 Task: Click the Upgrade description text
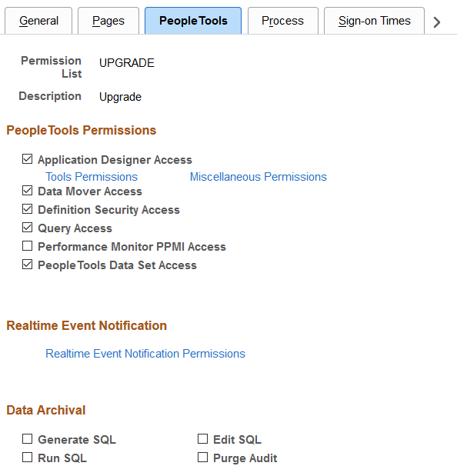(120, 97)
